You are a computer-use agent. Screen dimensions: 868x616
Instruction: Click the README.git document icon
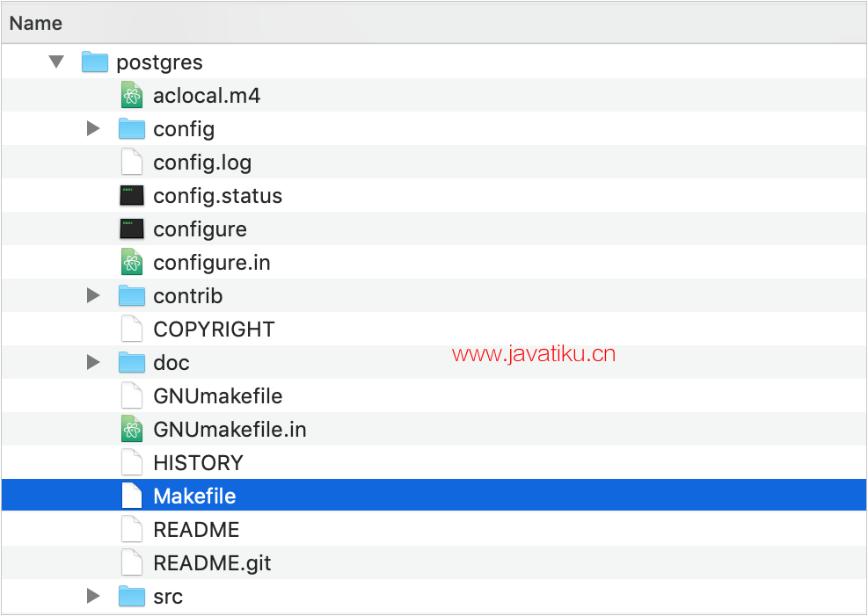[132, 562]
